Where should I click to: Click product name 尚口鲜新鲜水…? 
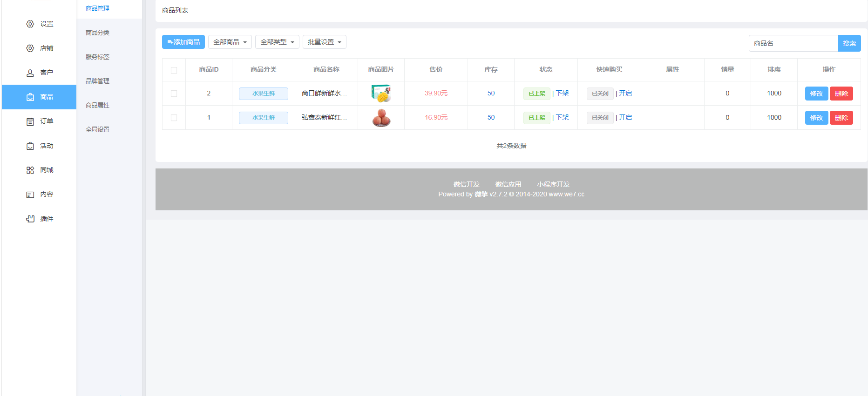[x=325, y=93]
